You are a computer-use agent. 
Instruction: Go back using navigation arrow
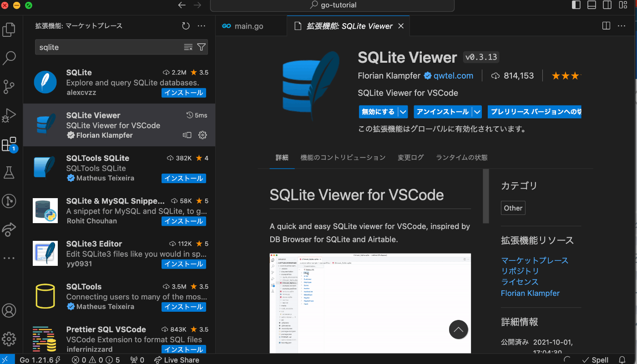click(x=182, y=5)
